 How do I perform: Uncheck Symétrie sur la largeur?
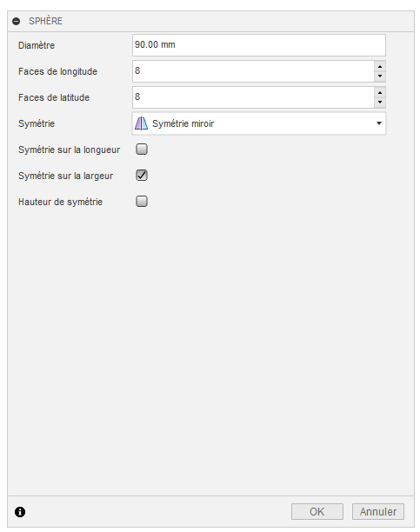point(142,176)
